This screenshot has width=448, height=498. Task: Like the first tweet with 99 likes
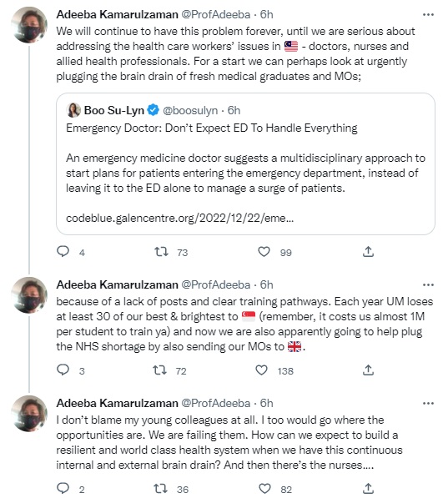pyautogui.click(x=264, y=252)
